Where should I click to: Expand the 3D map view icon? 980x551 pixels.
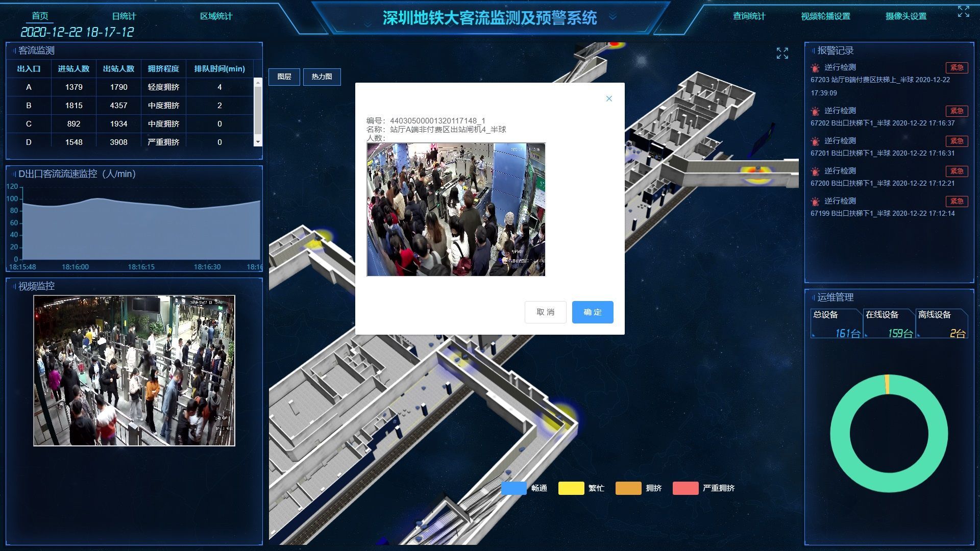click(782, 53)
